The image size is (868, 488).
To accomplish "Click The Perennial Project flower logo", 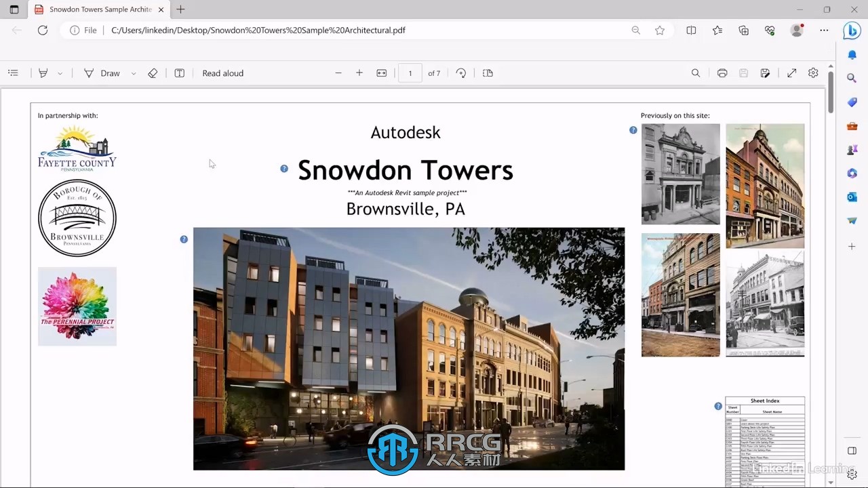I will point(77,306).
